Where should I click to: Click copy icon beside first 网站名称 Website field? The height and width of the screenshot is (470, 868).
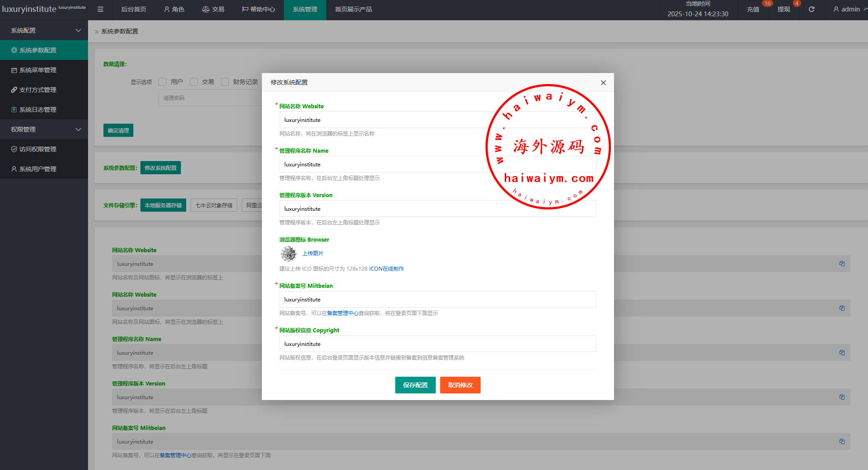point(842,264)
